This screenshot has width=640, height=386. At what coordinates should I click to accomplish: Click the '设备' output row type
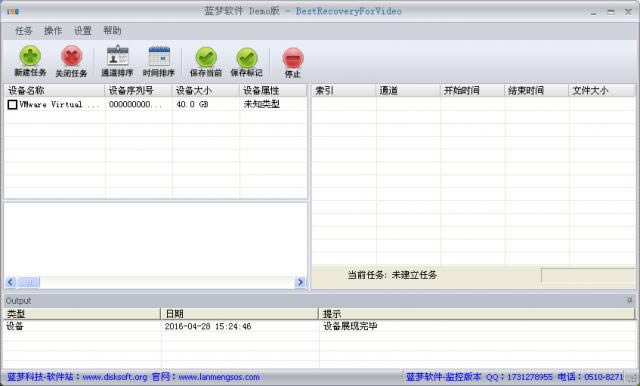point(15,326)
